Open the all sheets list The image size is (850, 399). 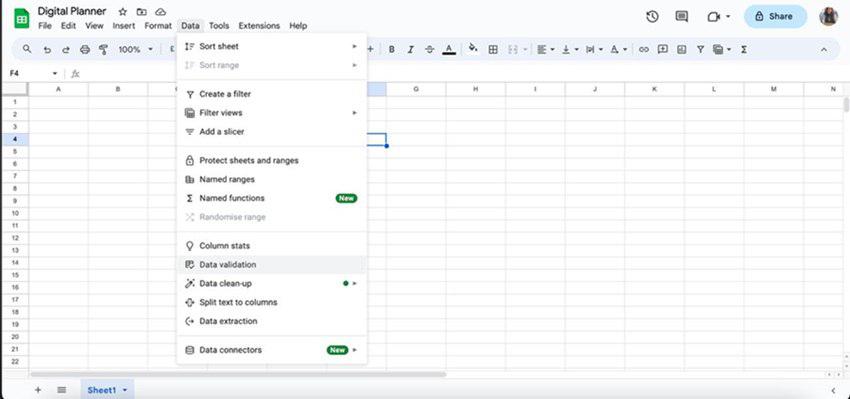[x=62, y=390]
